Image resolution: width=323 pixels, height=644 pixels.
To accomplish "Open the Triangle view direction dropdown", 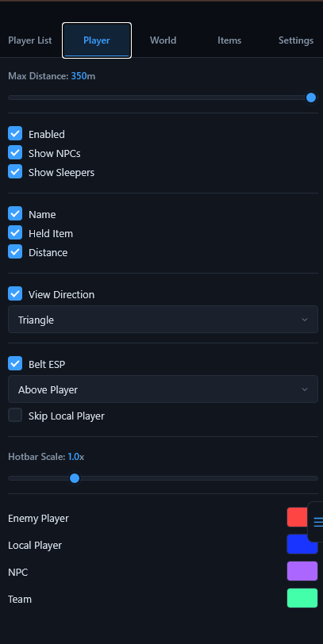I will point(163,319).
